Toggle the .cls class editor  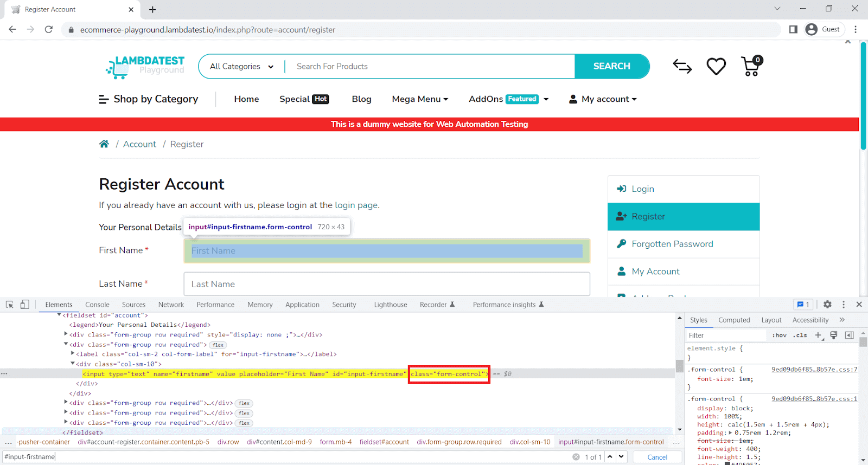[x=800, y=335]
